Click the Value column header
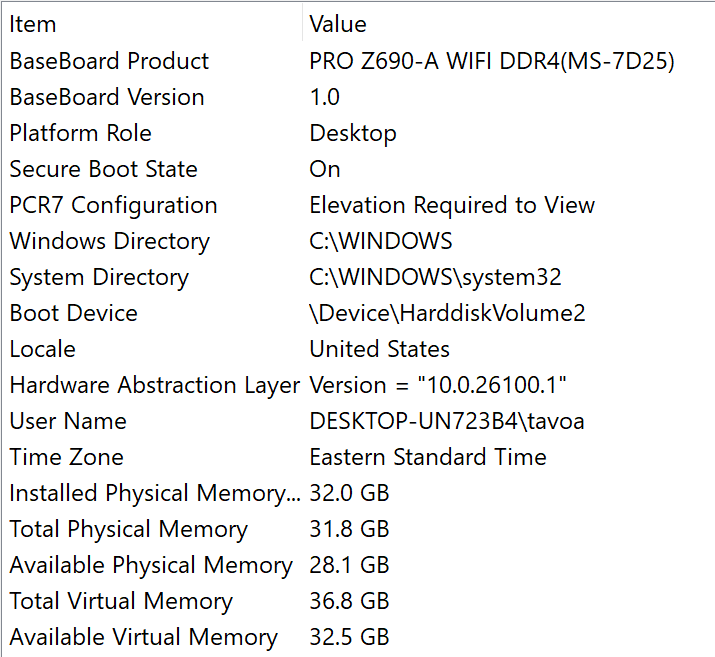Screen dimensions: 715x657 click(x=338, y=25)
